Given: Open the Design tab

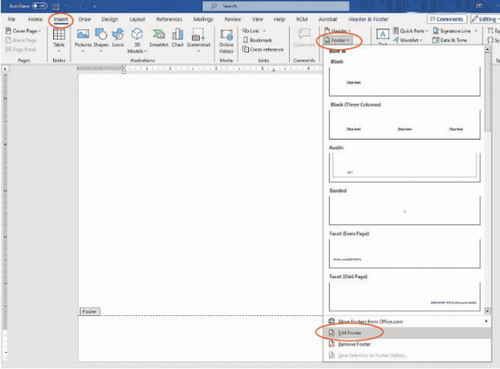Looking at the screenshot, I should [x=110, y=19].
